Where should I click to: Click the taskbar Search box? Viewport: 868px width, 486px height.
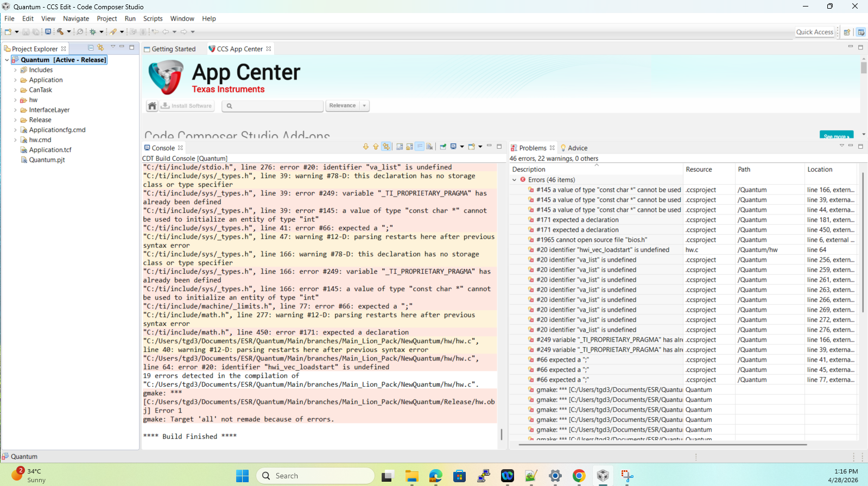coord(315,476)
